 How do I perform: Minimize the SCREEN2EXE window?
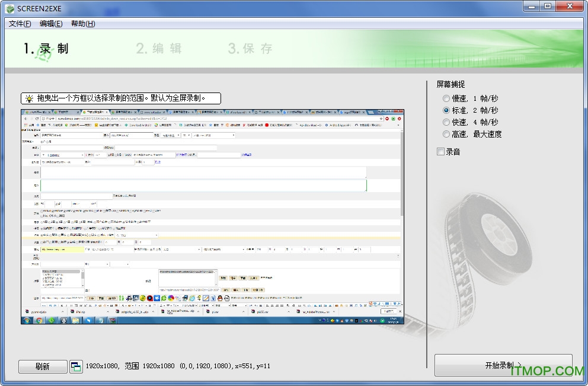point(532,7)
